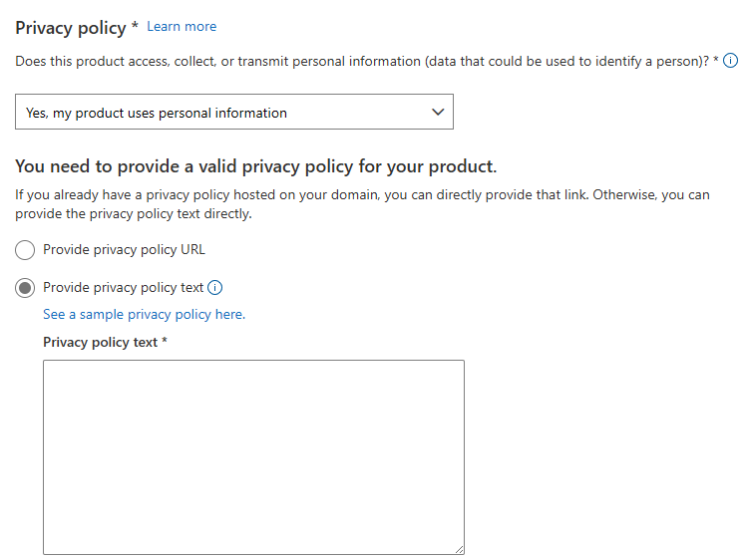Image resolution: width=746 pixels, height=560 pixels.
Task: Click the chevron arrow of the dropdown
Action: coord(438,113)
